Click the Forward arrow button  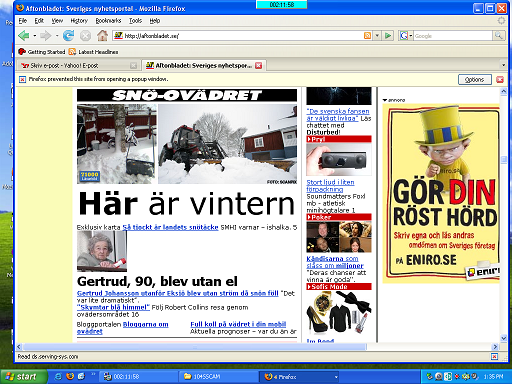pyautogui.click(x=45, y=35)
